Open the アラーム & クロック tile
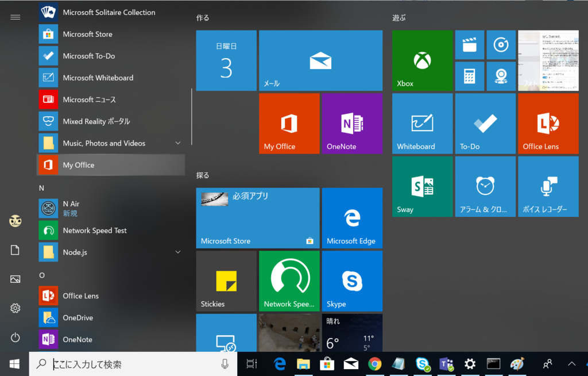 pos(485,187)
